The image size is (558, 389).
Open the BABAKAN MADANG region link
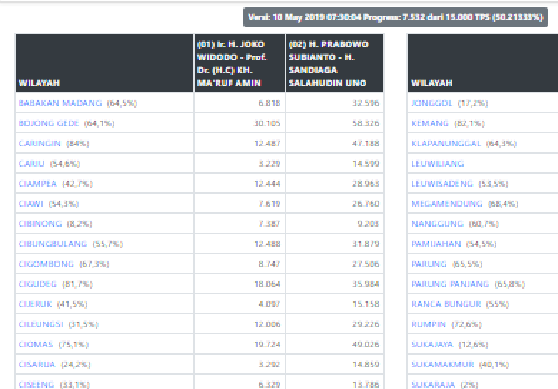point(60,103)
